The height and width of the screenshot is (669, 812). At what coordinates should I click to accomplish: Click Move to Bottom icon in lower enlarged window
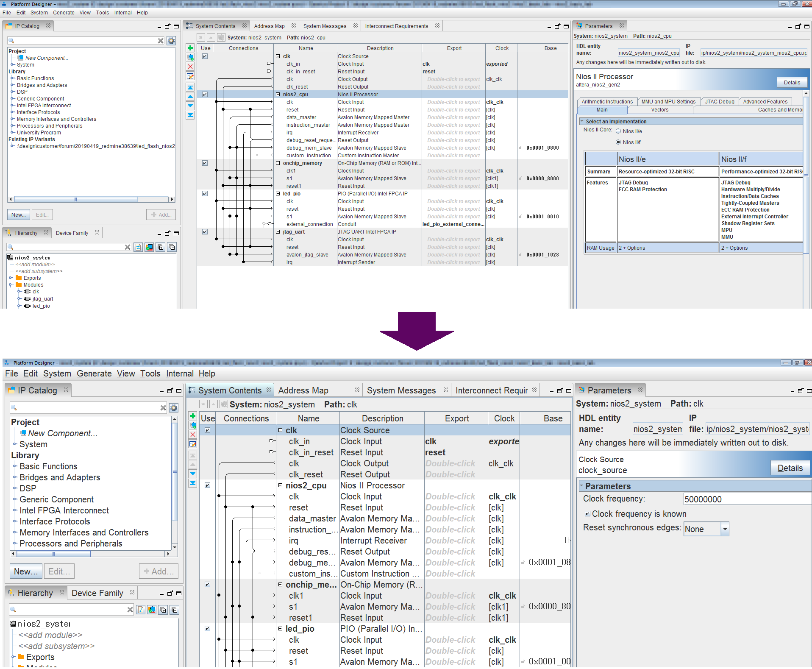coord(193,483)
